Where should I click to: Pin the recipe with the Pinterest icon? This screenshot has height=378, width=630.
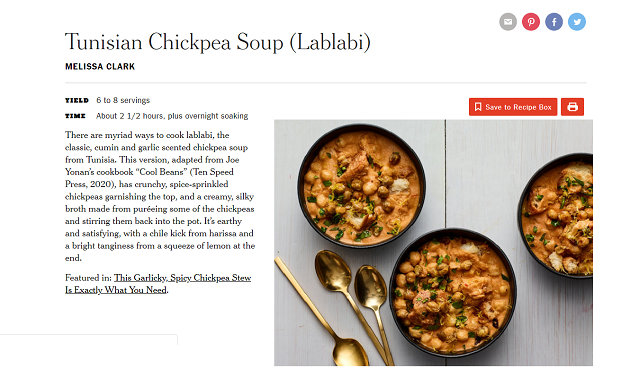click(531, 22)
